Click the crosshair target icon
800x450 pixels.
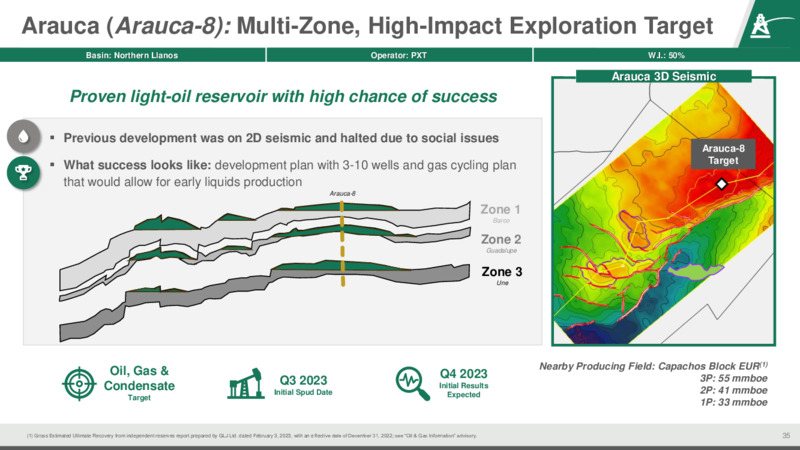(x=79, y=383)
